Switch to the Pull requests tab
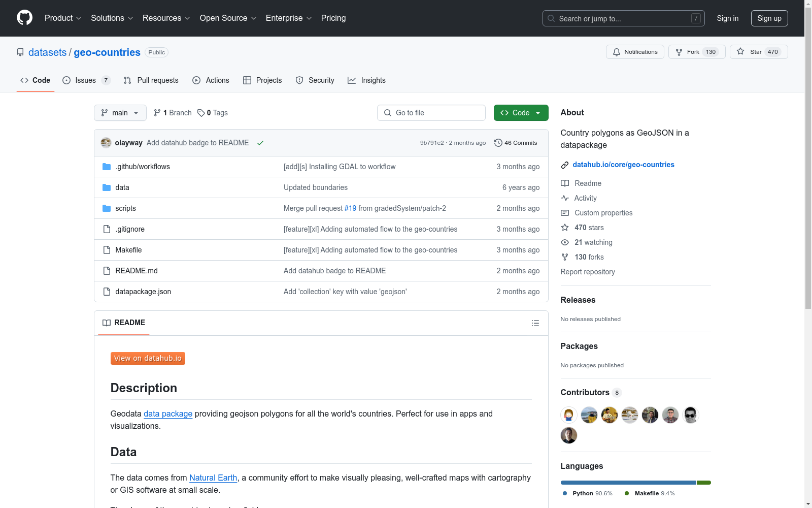812x508 pixels. pyautogui.click(x=151, y=80)
